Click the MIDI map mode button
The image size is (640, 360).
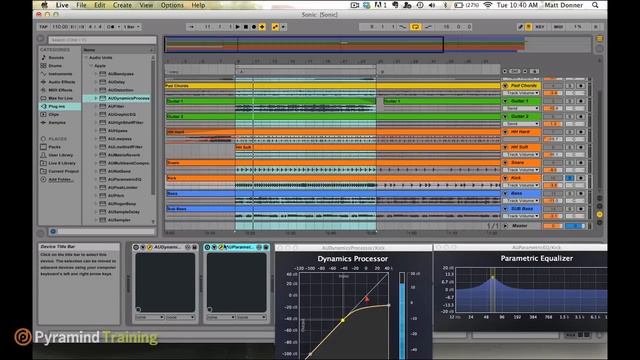click(558, 27)
